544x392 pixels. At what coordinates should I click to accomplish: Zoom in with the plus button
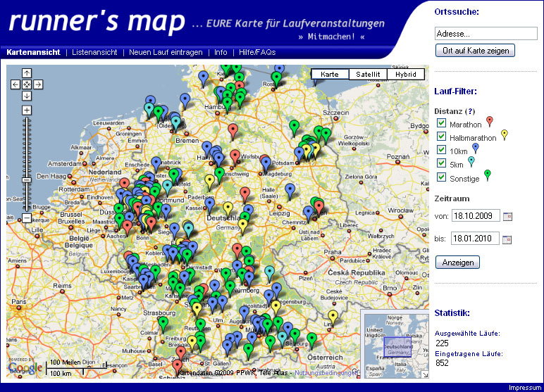[27, 110]
